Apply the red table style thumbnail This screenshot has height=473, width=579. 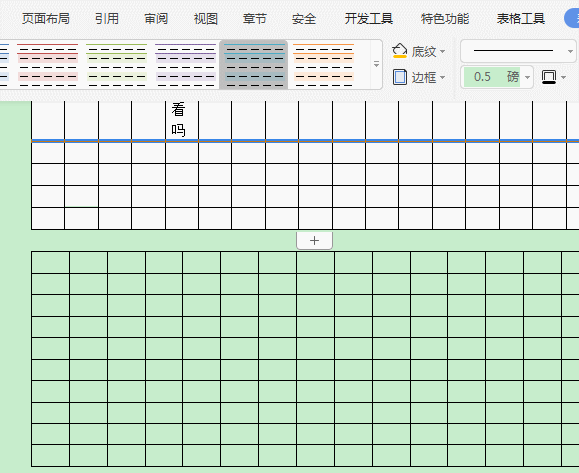click(48, 65)
